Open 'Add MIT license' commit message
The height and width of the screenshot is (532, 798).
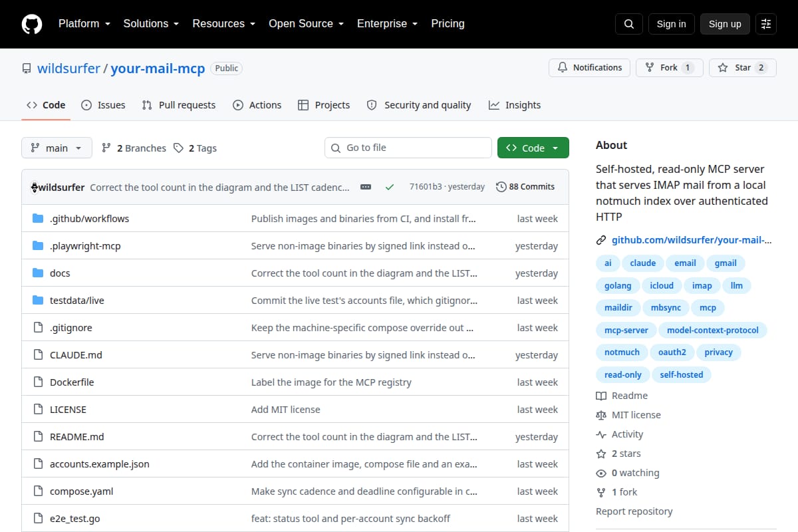pos(286,410)
